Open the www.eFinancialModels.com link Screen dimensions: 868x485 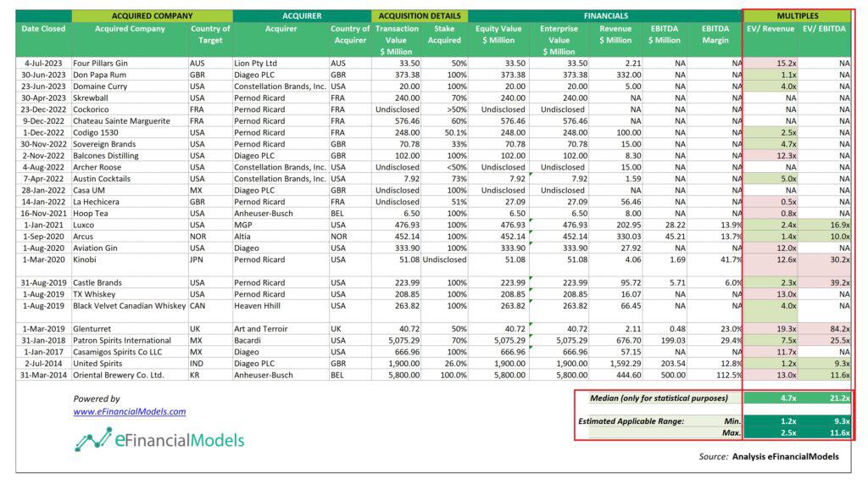click(x=130, y=411)
